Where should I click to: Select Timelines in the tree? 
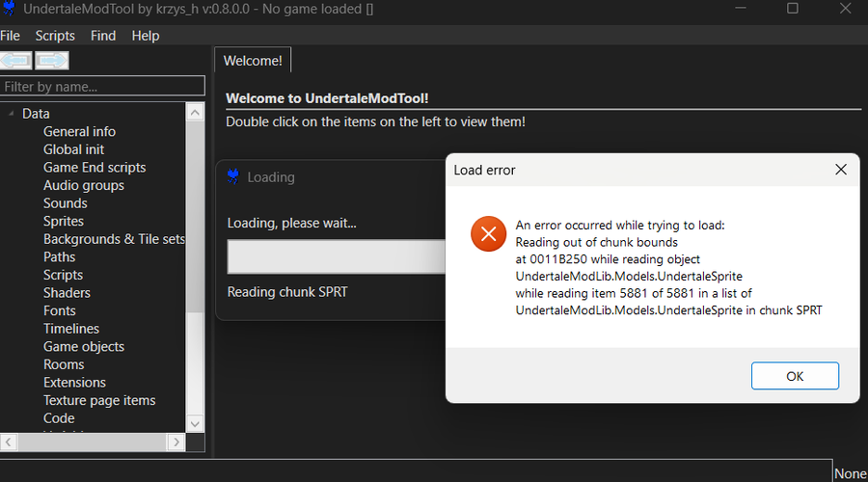click(x=70, y=329)
